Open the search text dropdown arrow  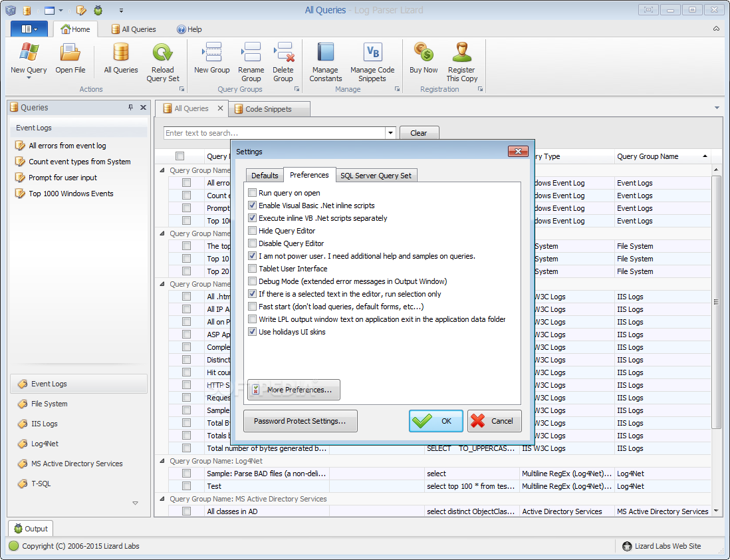[391, 133]
